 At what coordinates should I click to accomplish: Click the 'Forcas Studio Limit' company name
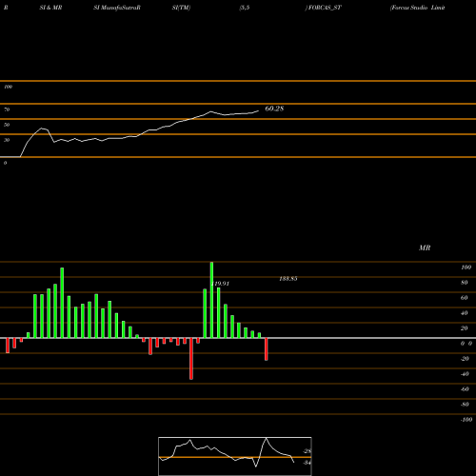[x=417, y=8]
